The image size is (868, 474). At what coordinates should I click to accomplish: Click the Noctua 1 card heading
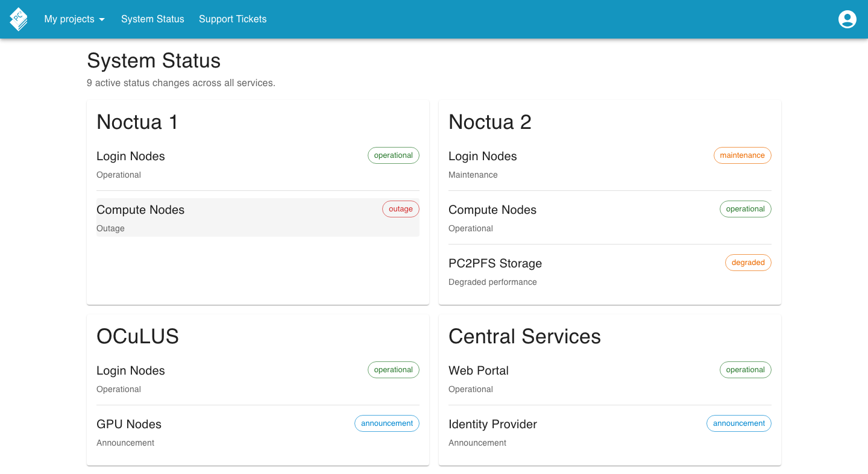click(137, 122)
